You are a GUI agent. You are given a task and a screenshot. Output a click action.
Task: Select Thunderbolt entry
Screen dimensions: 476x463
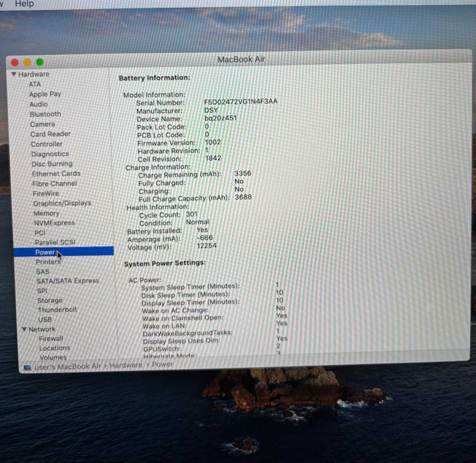58,310
